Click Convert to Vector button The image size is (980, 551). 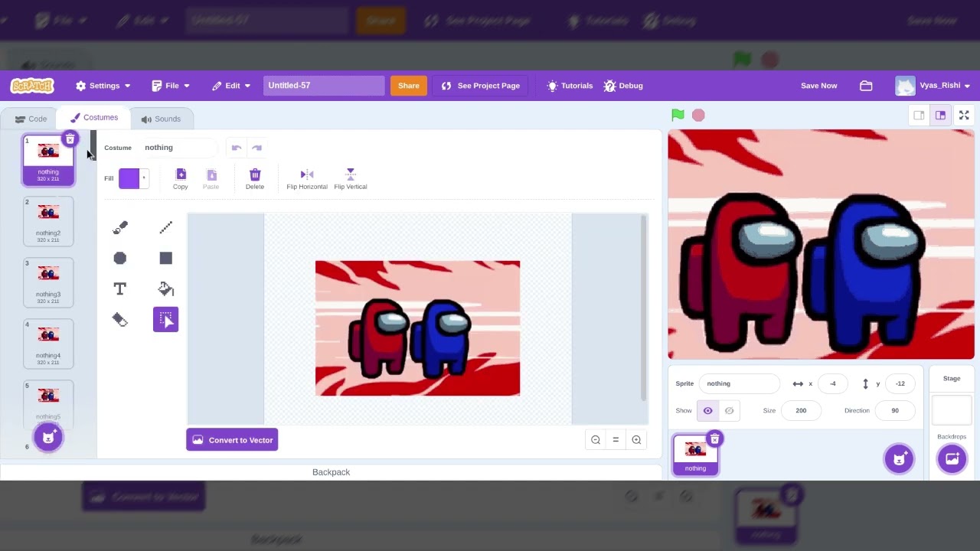[x=232, y=440]
